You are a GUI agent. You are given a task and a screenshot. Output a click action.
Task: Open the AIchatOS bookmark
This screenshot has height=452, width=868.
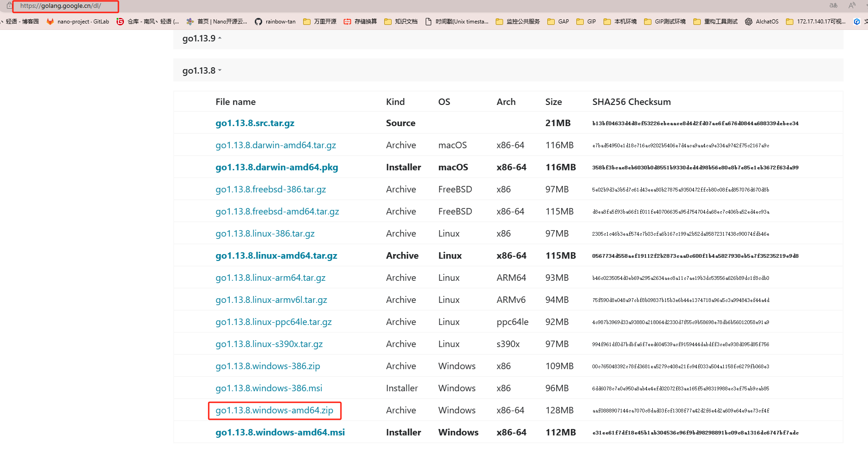pyautogui.click(x=762, y=22)
